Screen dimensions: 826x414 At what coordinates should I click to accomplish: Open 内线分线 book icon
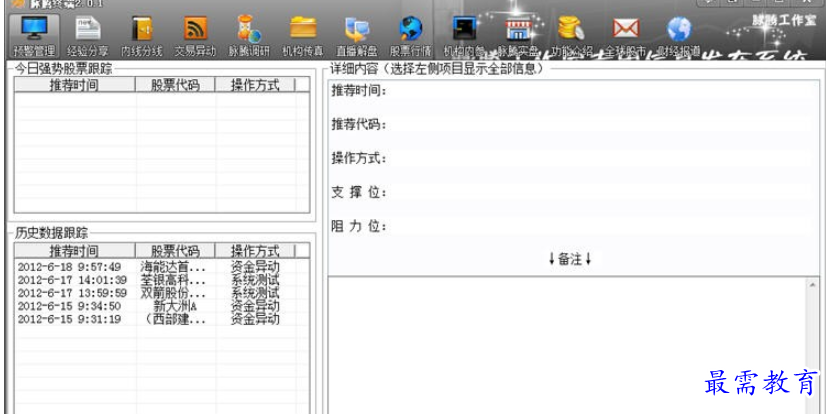pos(142,28)
